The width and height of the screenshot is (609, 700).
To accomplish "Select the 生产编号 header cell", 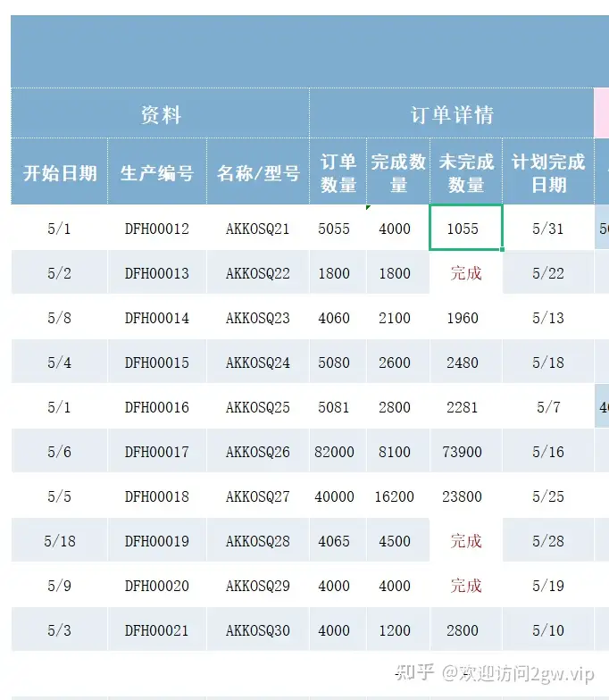I will [157, 171].
